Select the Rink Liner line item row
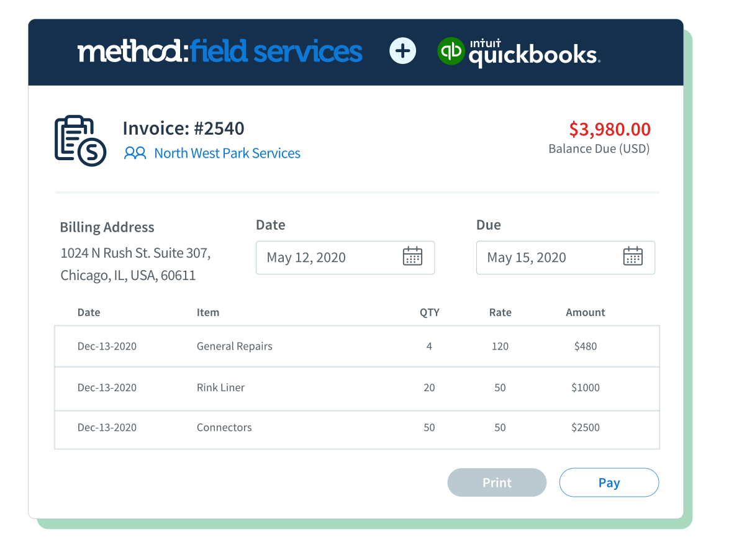The image size is (729, 560). (x=356, y=388)
